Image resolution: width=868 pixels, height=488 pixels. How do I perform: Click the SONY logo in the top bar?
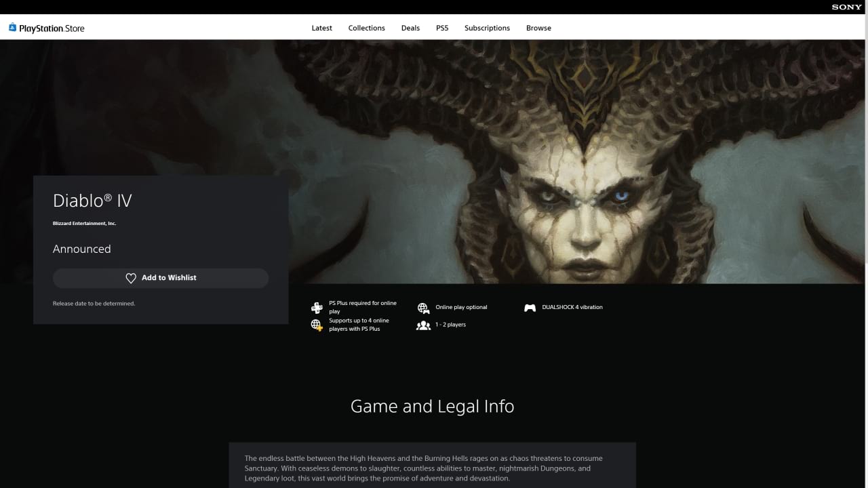(x=847, y=7)
